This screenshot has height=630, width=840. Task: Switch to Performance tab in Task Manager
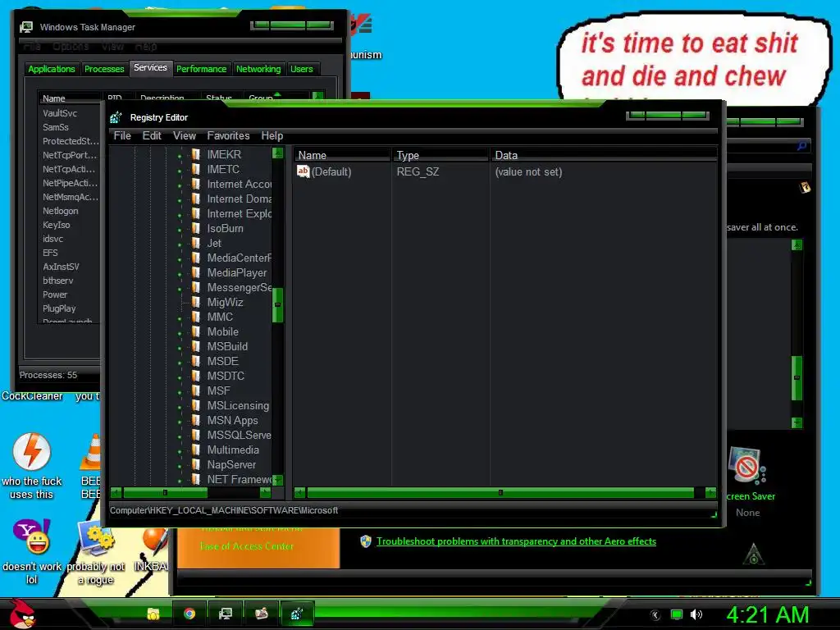pyautogui.click(x=202, y=69)
